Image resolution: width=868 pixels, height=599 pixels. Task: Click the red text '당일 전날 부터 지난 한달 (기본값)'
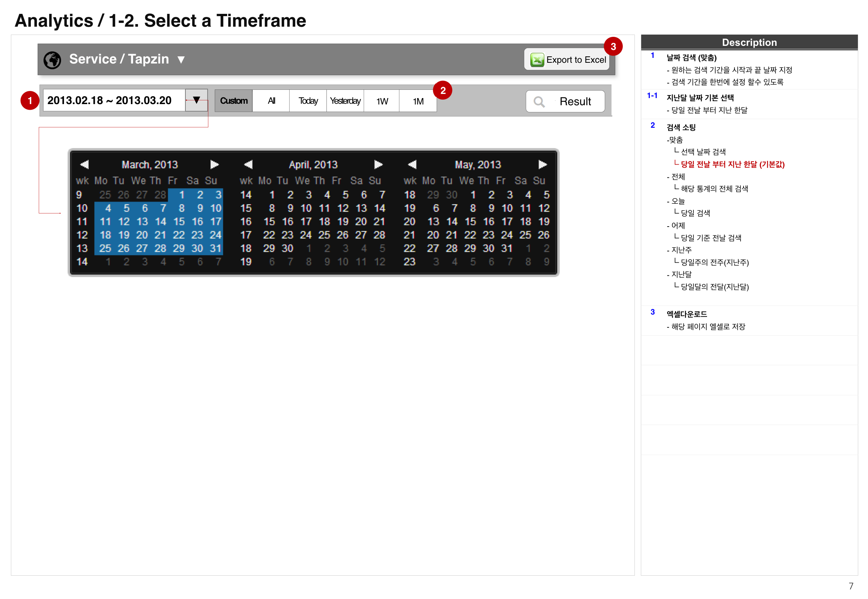(732, 164)
